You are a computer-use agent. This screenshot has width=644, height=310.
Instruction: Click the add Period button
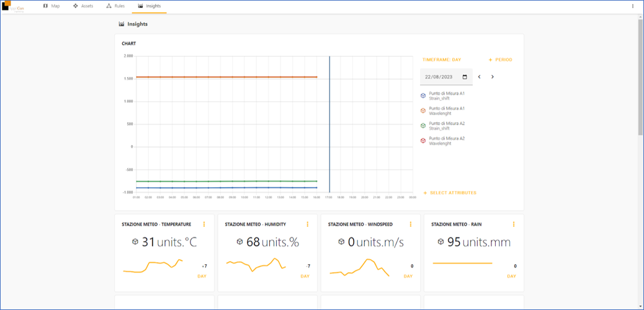(500, 60)
